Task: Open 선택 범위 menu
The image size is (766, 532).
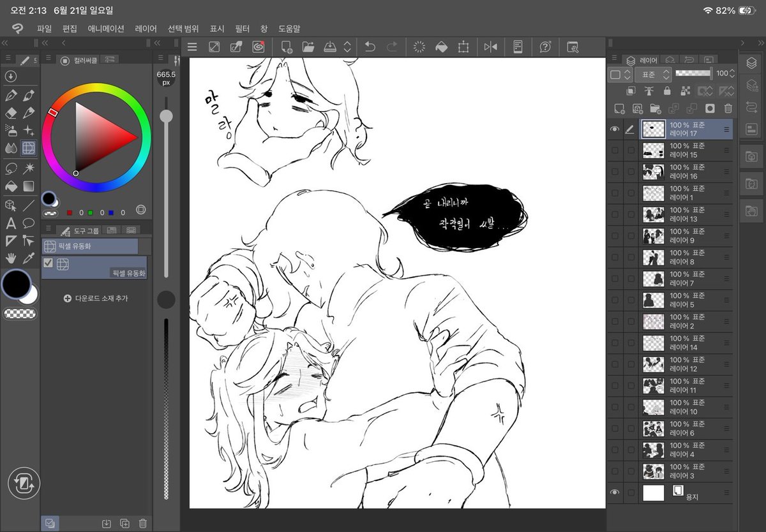Action: 183,29
